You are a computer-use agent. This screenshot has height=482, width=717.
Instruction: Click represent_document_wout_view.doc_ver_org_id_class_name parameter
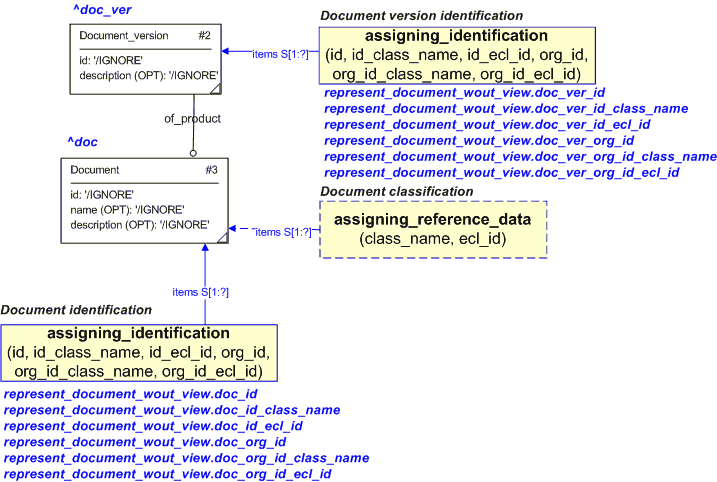click(520, 157)
